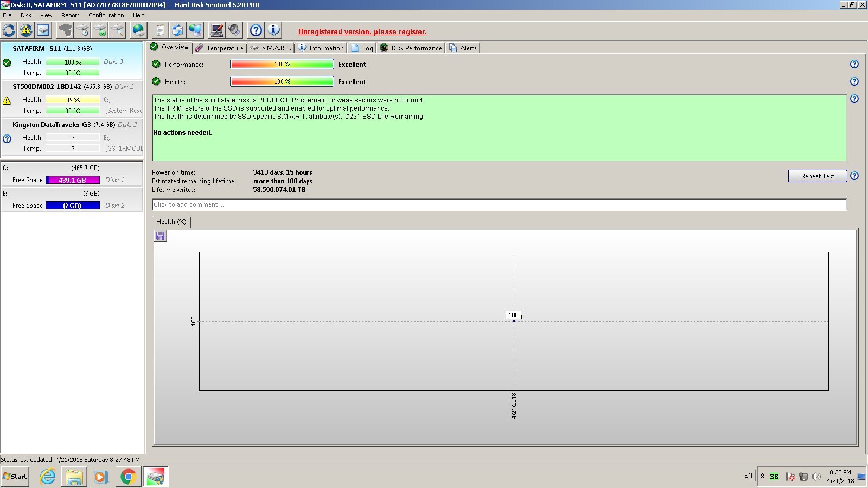Click Unregistered version, please register link
This screenshot has width=868, height=488.
coord(362,32)
